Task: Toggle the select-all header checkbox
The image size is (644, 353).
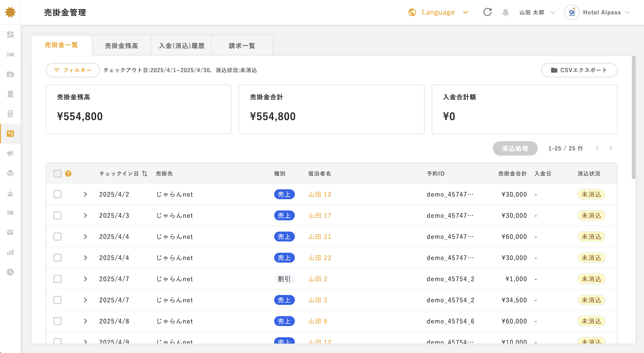Action: coord(57,174)
